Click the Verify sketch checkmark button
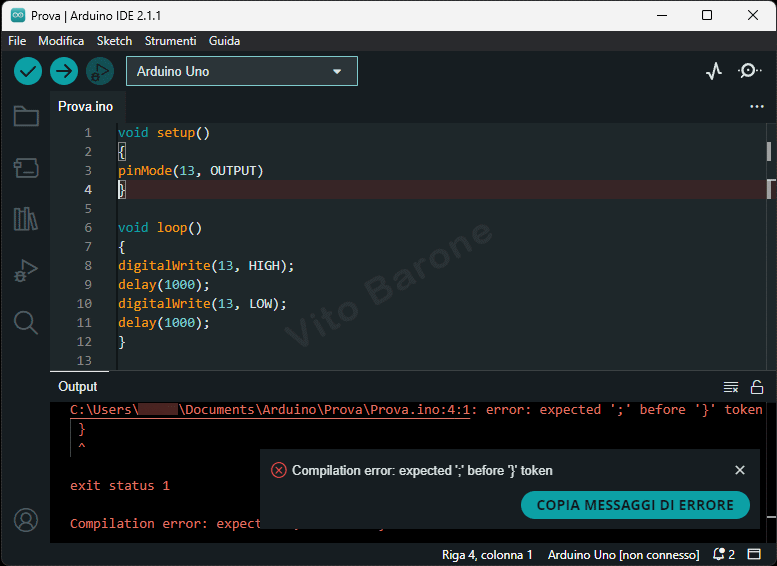Screen dimensions: 777x566 (28, 71)
